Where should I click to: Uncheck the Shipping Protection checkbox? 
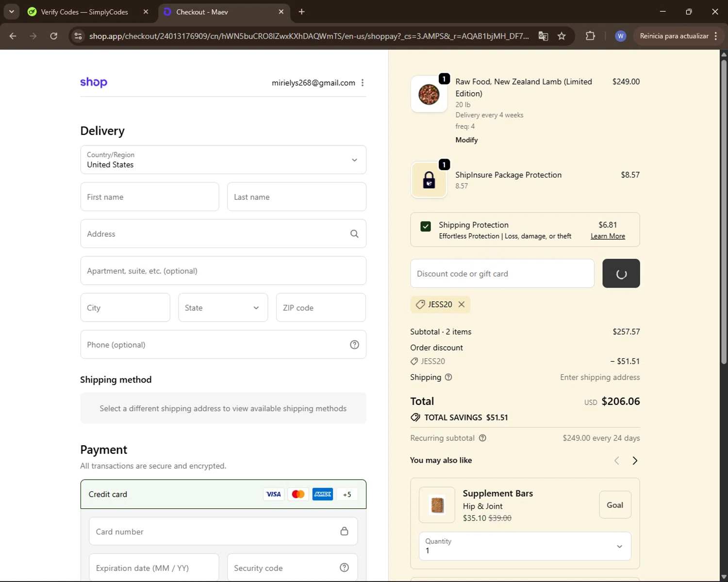[x=426, y=226]
